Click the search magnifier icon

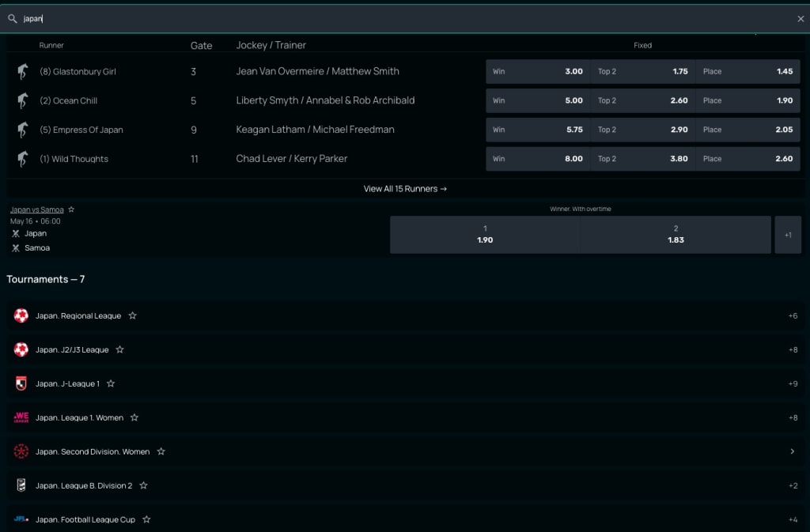(13, 18)
